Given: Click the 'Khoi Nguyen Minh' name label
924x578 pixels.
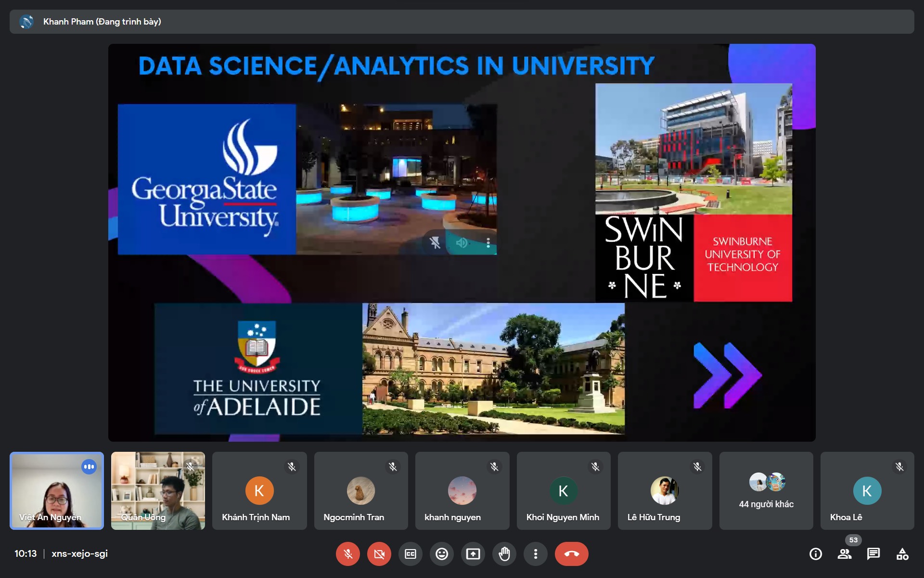Looking at the screenshot, I should [x=563, y=517].
